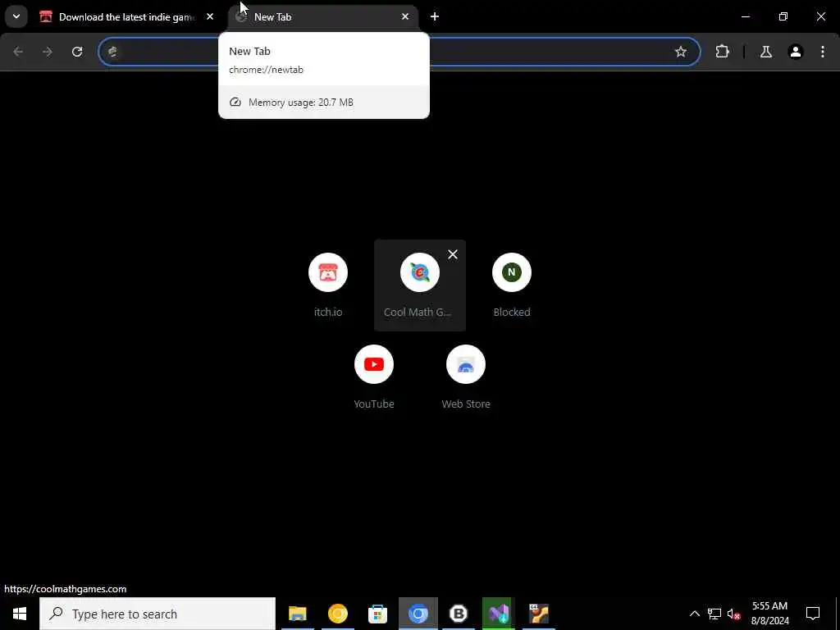Click the Windows Start button
This screenshot has height=630, width=840.
[20, 614]
